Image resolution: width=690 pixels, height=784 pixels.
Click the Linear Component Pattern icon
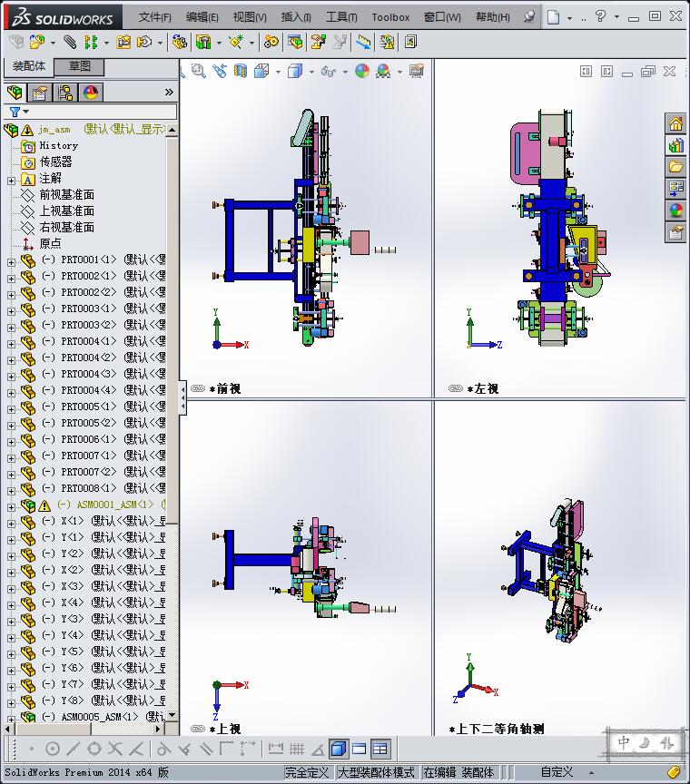91,42
